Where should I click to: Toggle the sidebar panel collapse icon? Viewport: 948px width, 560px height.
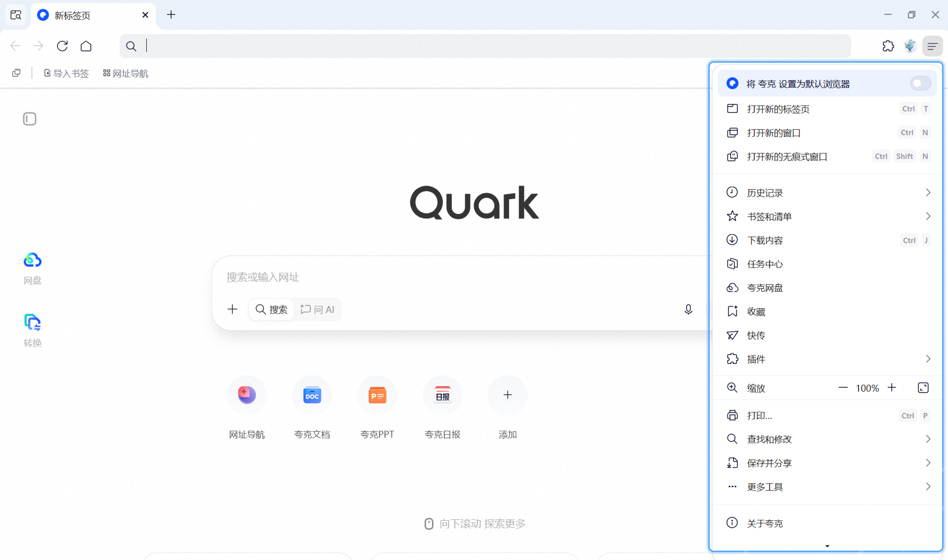tap(29, 119)
